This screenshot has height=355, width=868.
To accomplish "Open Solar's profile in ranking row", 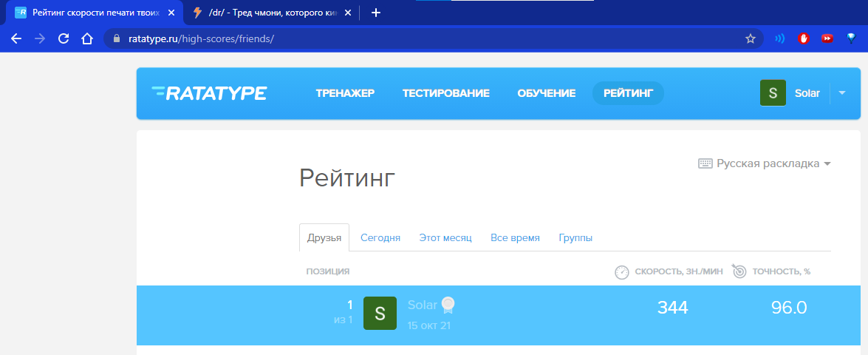I will [423, 305].
